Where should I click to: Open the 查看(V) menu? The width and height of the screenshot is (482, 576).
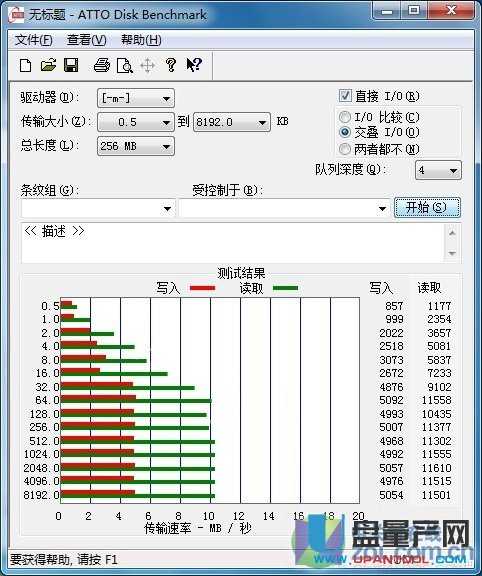pos(86,40)
